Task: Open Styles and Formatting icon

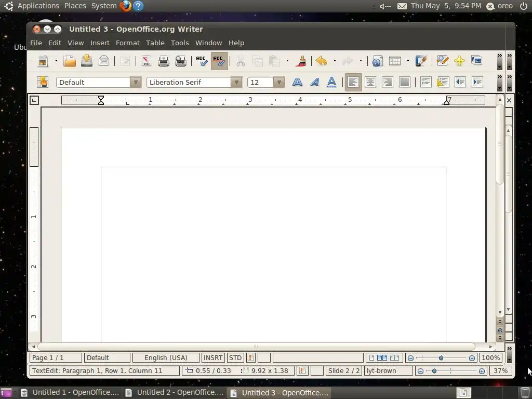Action: point(43,82)
